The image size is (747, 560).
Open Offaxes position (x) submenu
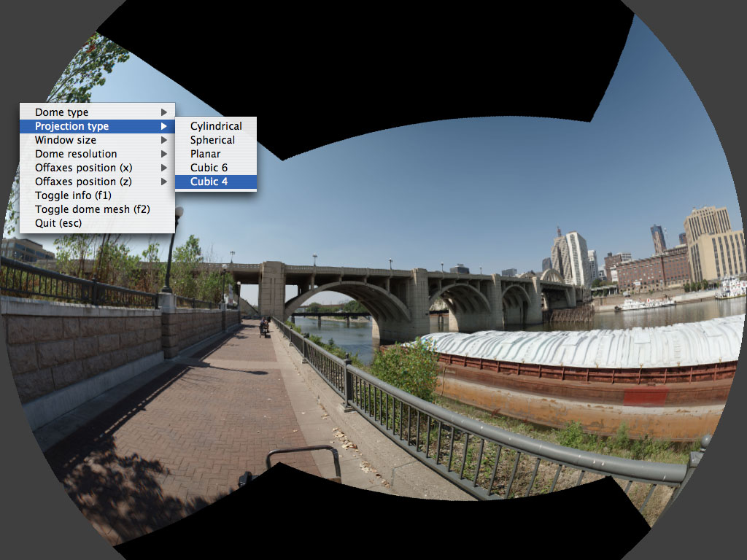pyautogui.click(x=97, y=168)
